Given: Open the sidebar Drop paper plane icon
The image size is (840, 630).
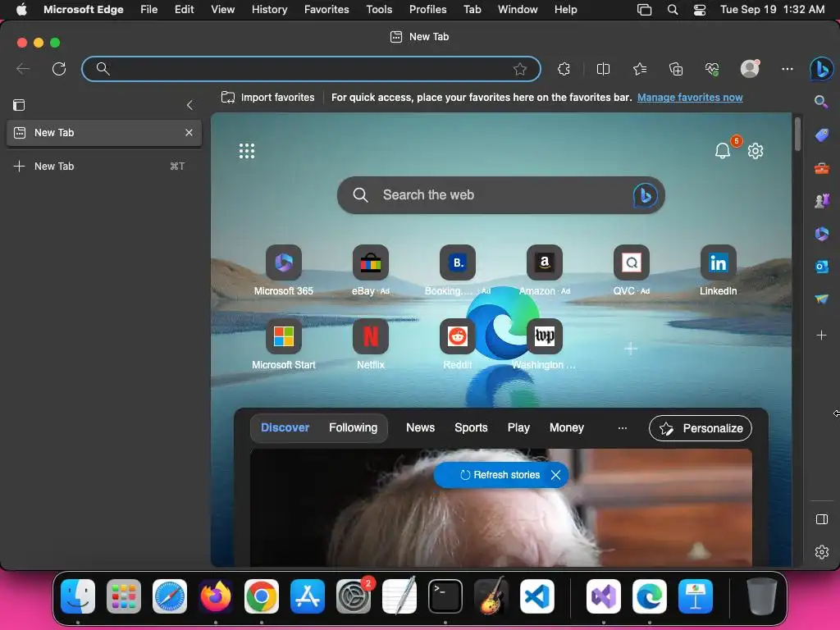Looking at the screenshot, I should (x=821, y=299).
